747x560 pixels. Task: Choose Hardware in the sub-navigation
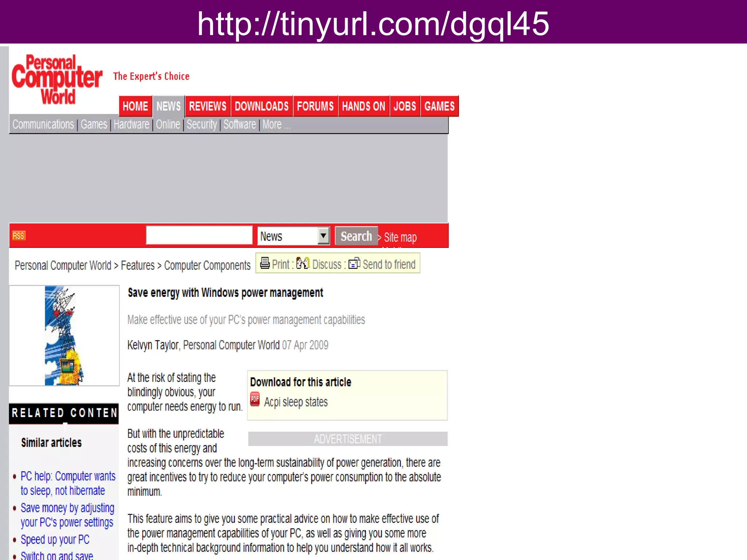(131, 124)
